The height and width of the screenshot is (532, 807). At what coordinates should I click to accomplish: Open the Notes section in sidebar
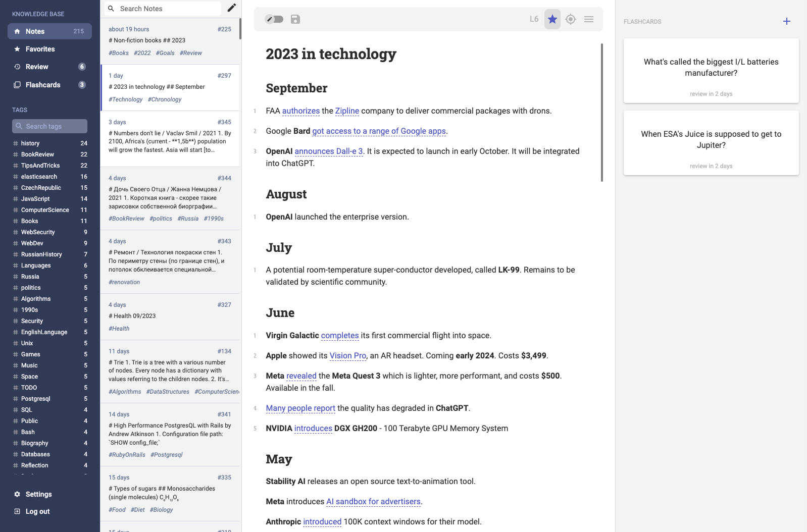pyautogui.click(x=49, y=31)
